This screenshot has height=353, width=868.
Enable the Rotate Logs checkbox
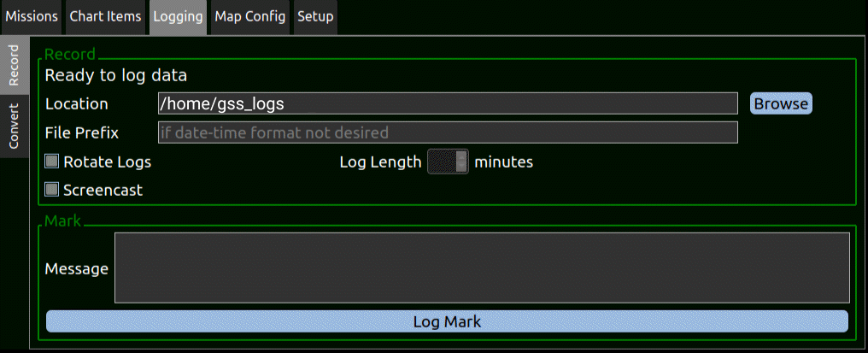[x=51, y=162]
